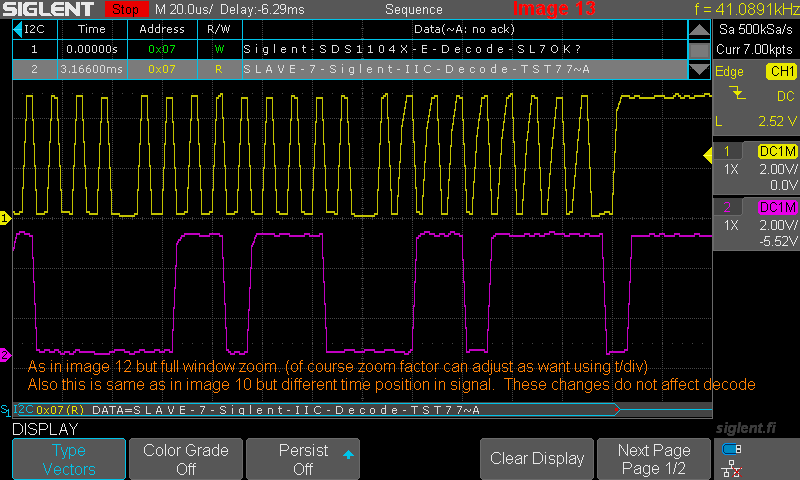Click the falling edge trigger slope icon
This screenshot has height=480, width=800.
[x=737, y=93]
